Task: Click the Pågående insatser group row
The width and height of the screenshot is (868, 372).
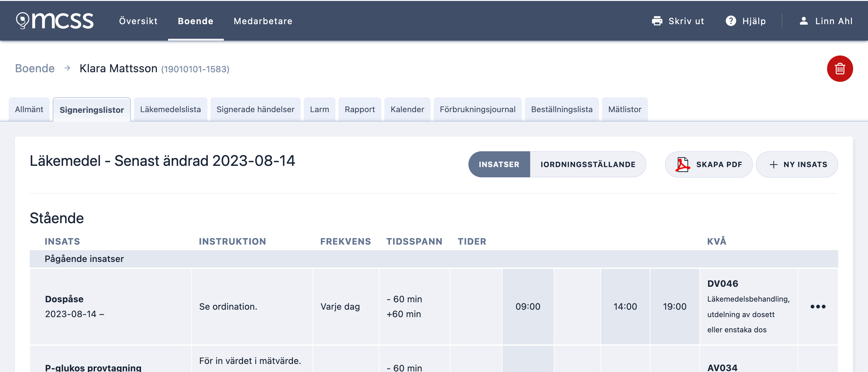Action: [x=434, y=259]
